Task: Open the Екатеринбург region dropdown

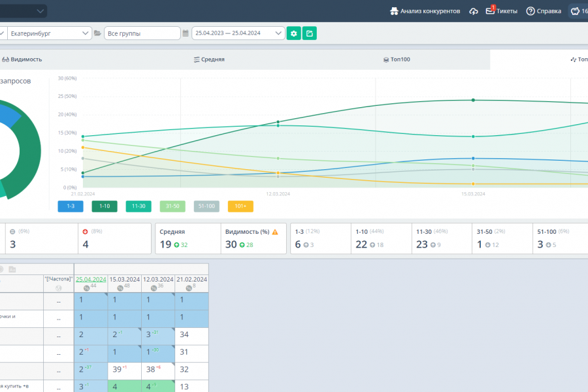Action: (x=50, y=33)
